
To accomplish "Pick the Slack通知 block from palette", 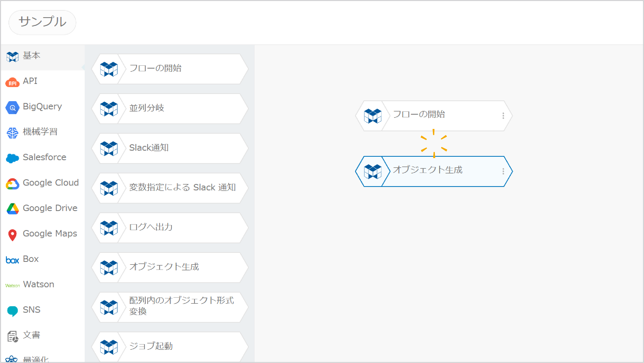I will (170, 148).
